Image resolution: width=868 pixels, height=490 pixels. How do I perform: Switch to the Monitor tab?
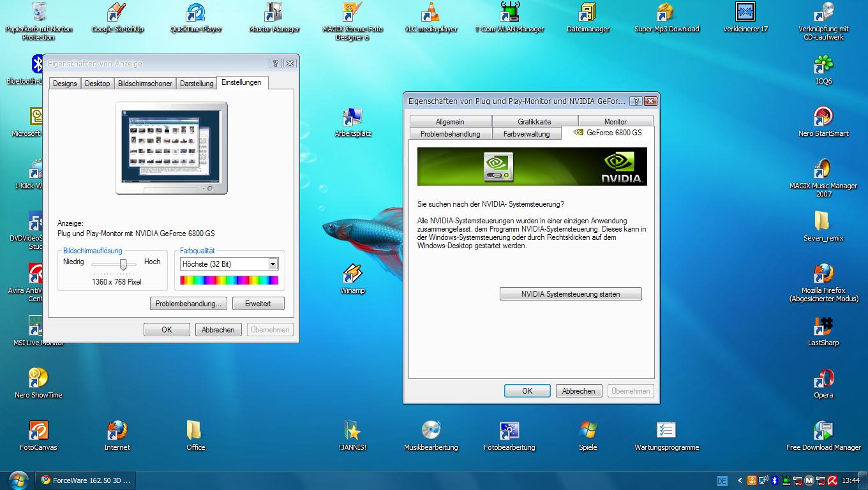[615, 121]
